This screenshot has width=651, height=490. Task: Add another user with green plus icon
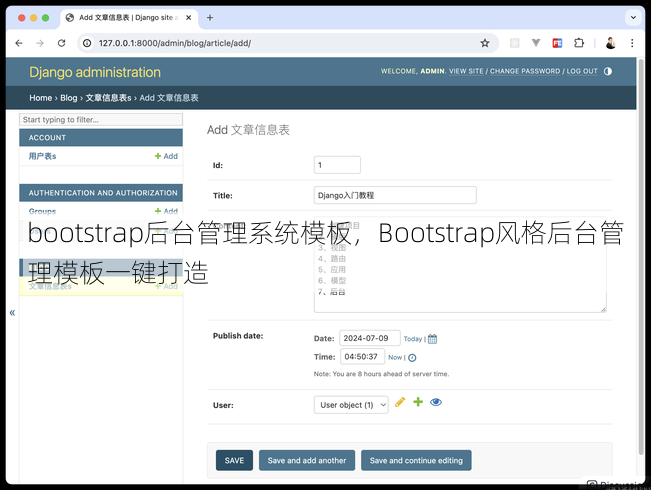tap(418, 402)
